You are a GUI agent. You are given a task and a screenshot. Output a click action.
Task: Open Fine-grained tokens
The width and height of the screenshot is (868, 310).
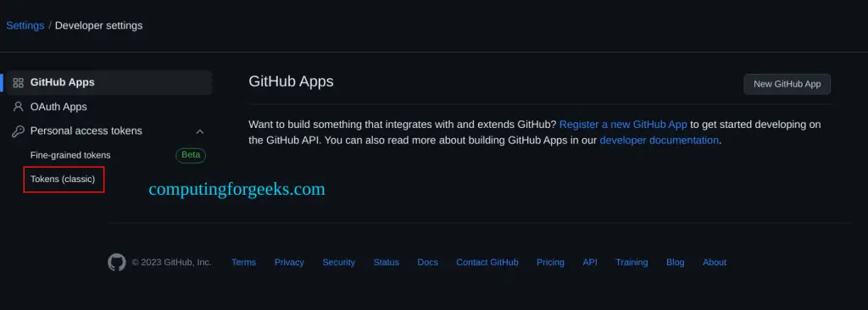(x=70, y=156)
